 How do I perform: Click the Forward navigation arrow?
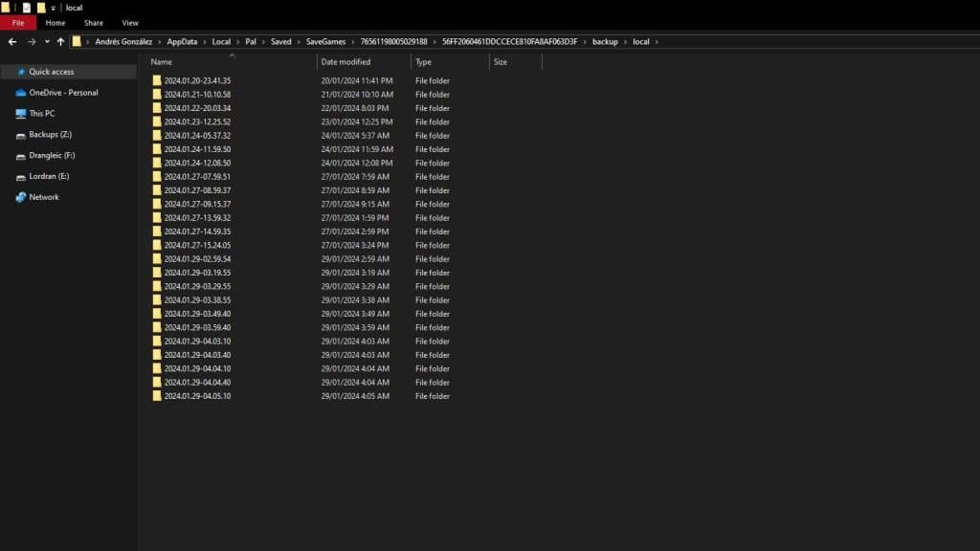tap(32, 42)
